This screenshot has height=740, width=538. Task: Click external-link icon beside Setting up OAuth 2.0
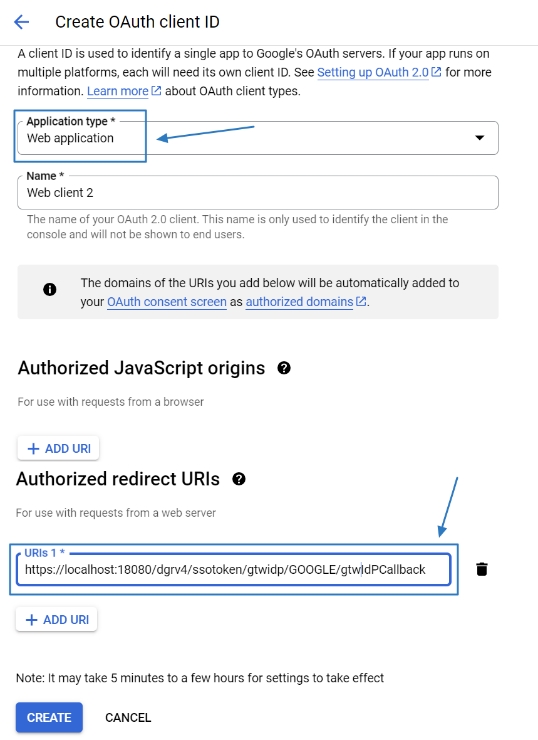437,72
